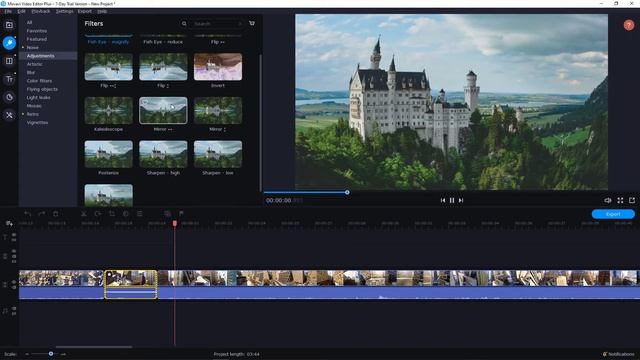Click the blue Export button

point(613,214)
